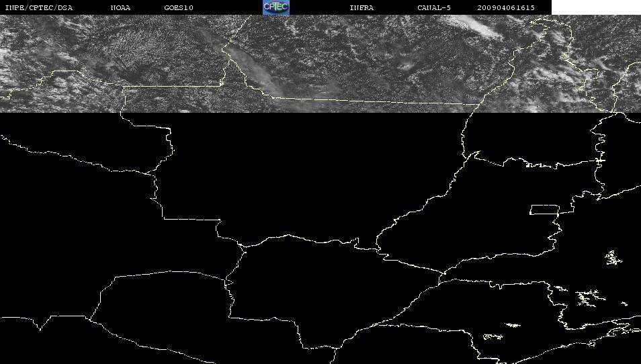Click the CANAL-5 channel label

[x=434, y=8]
